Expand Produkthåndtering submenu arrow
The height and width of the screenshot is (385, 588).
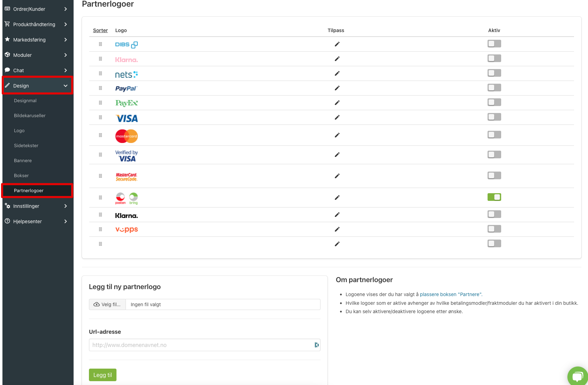[66, 24]
